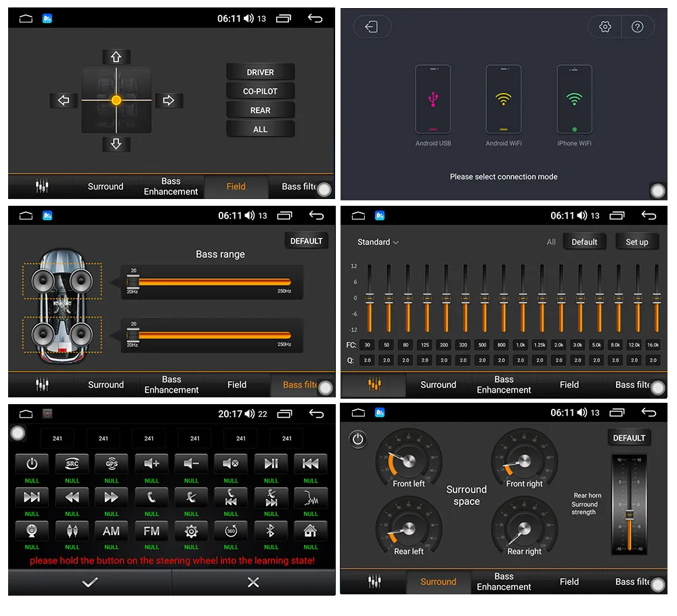Open help on connection mode screen
The height and width of the screenshot is (616, 677).
pyautogui.click(x=637, y=27)
